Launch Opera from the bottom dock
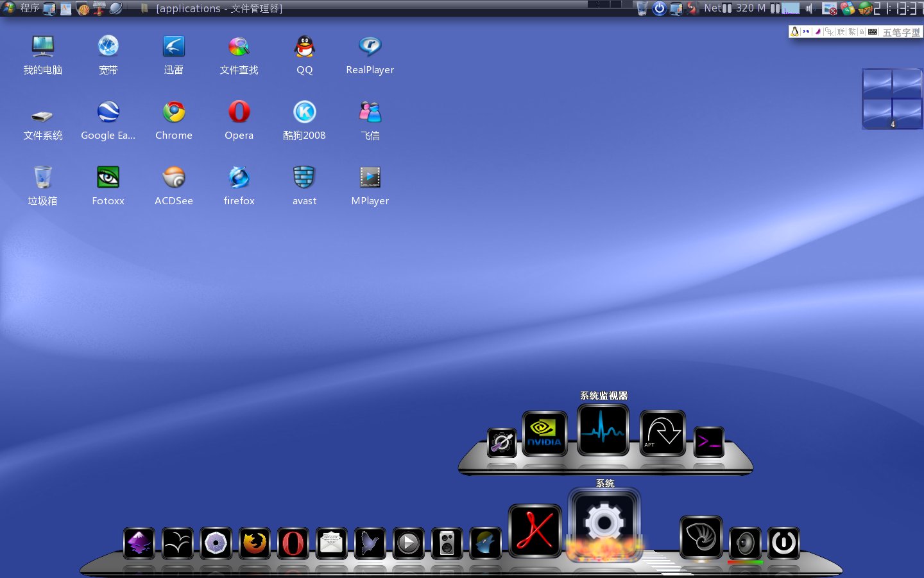This screenshot has width=924, height=578. [x=293, y=543]
